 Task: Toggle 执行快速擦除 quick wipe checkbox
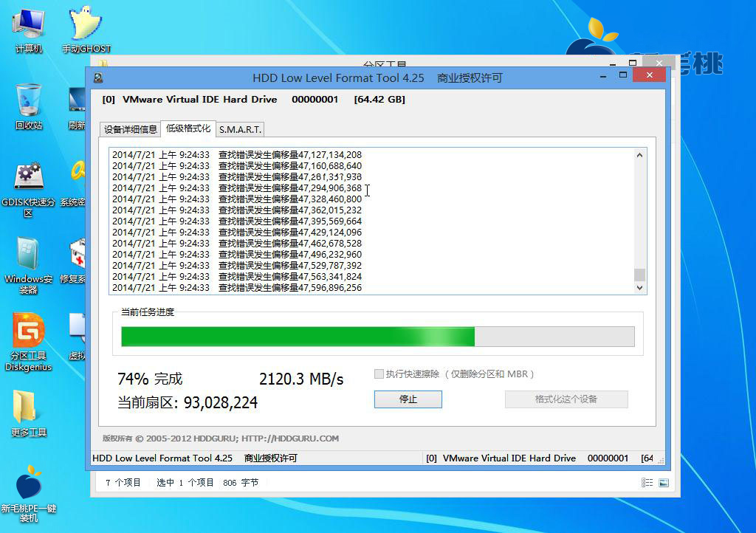pyautogui.click(x=379, y=374)
